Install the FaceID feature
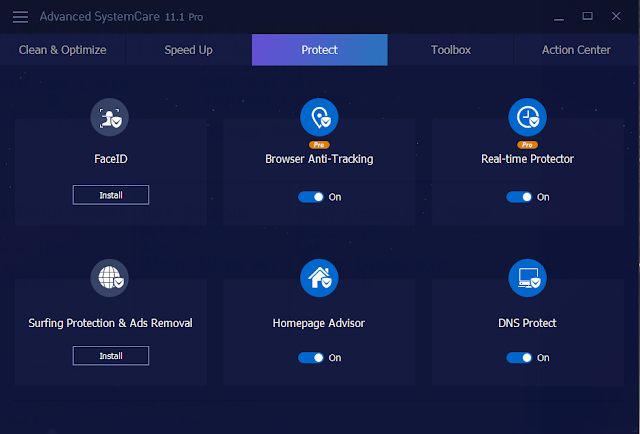 [x=111, y=195]
